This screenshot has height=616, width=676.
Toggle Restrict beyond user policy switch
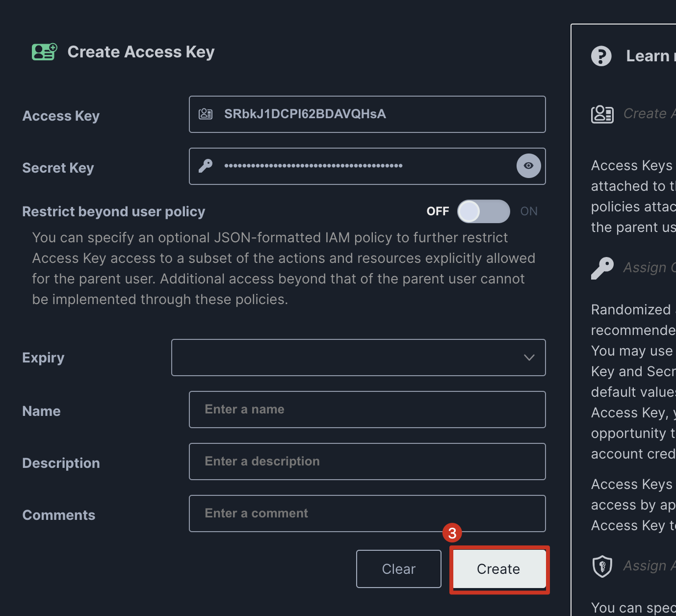click(483, 211)
